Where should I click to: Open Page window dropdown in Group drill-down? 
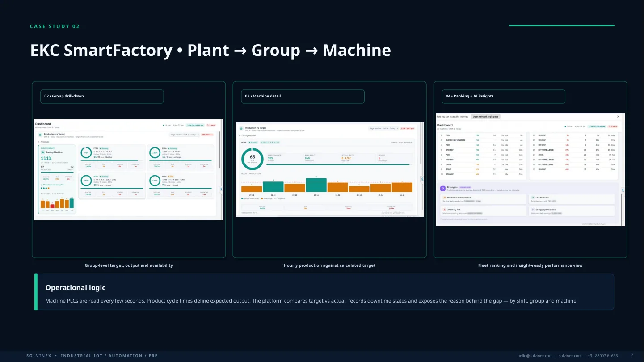(184, 134)
